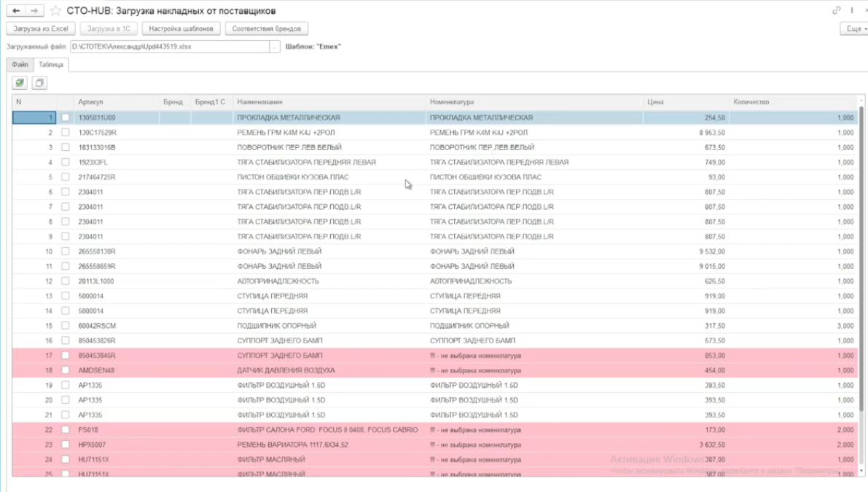Image resolution: width=868 pixels, height=492 pixels.
Task: Open Настройка шаблонов settings
Action: tap(181, 28)
